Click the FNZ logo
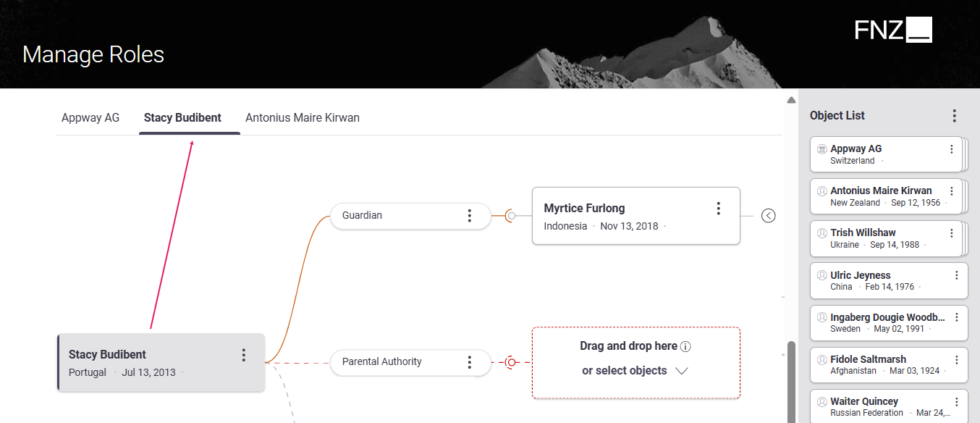This screenshot has width=980, height=423. coord(893,30)
